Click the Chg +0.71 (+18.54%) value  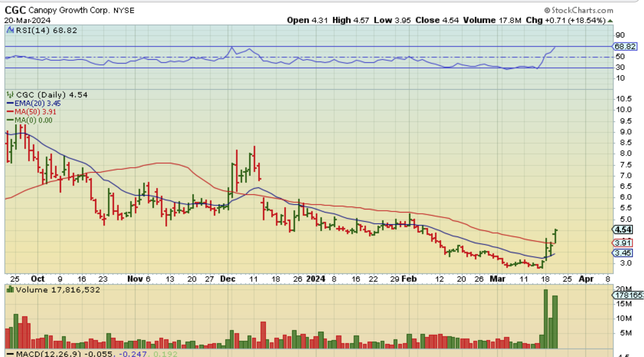pos(566,20)
